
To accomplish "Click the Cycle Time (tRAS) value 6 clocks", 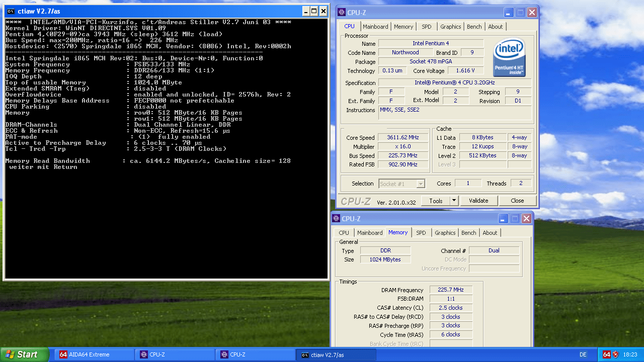I will [451, 334].
